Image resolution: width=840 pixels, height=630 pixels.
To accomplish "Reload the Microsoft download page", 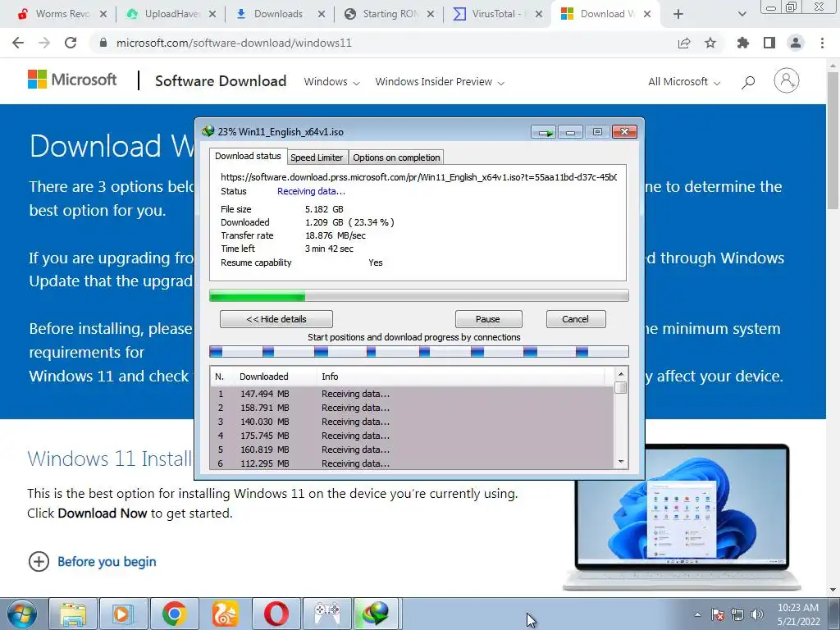I will pos(71,43).
